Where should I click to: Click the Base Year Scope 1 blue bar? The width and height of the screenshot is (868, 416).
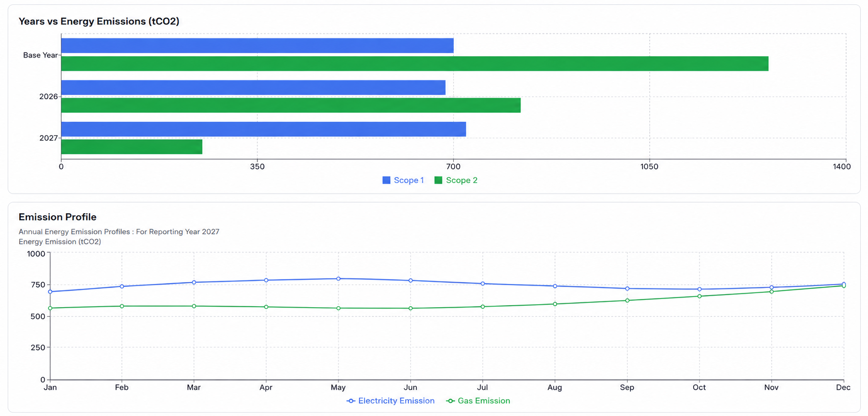(257, 46)
